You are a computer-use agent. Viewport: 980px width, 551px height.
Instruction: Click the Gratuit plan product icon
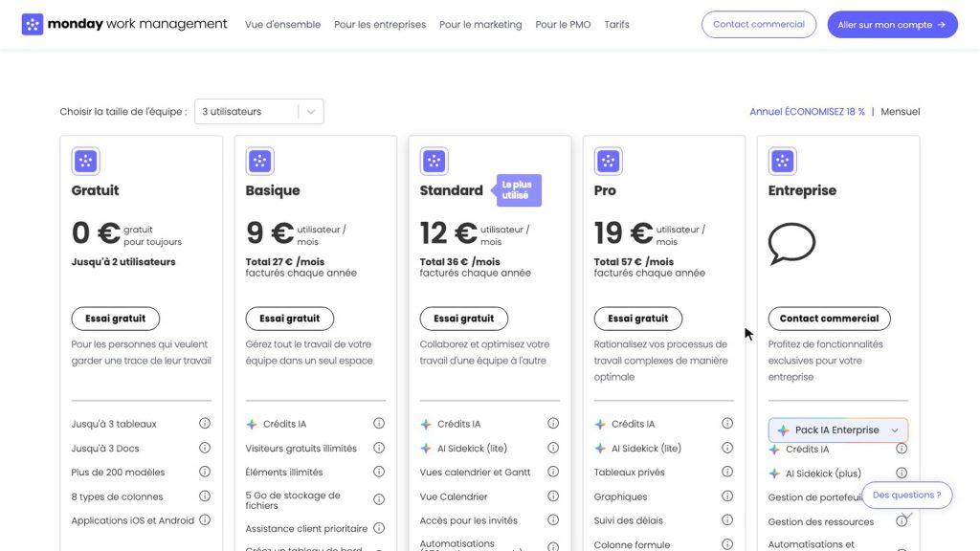pyautogui.click(x=85, y=161)
